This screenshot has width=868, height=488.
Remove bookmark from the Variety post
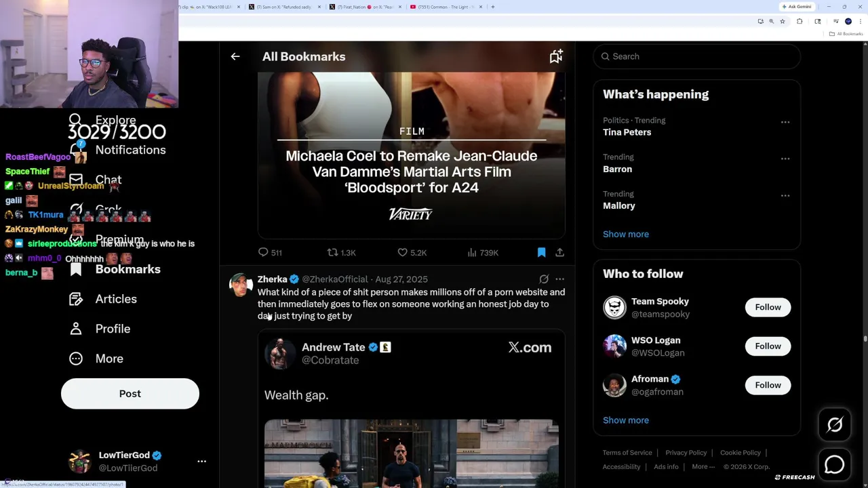[541, 252]
